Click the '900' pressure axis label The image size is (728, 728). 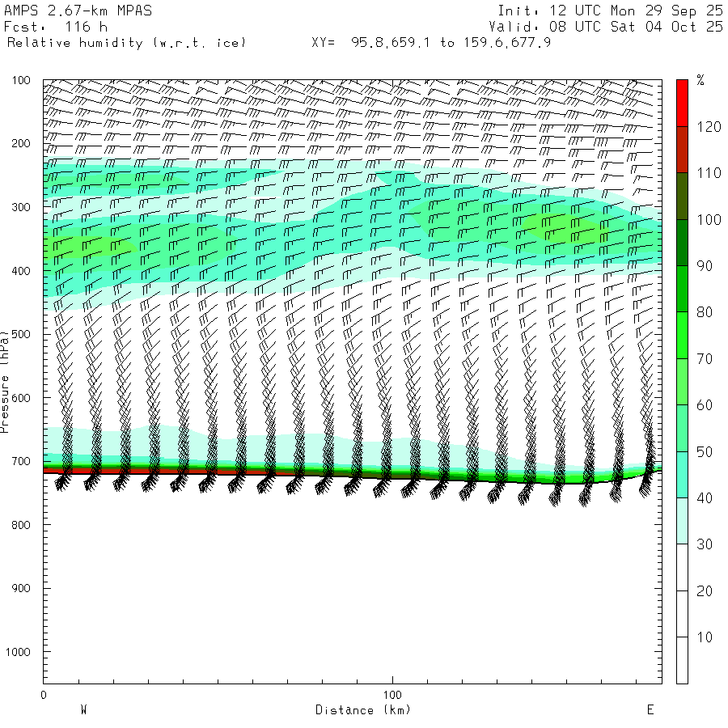[x=21, y=588]
